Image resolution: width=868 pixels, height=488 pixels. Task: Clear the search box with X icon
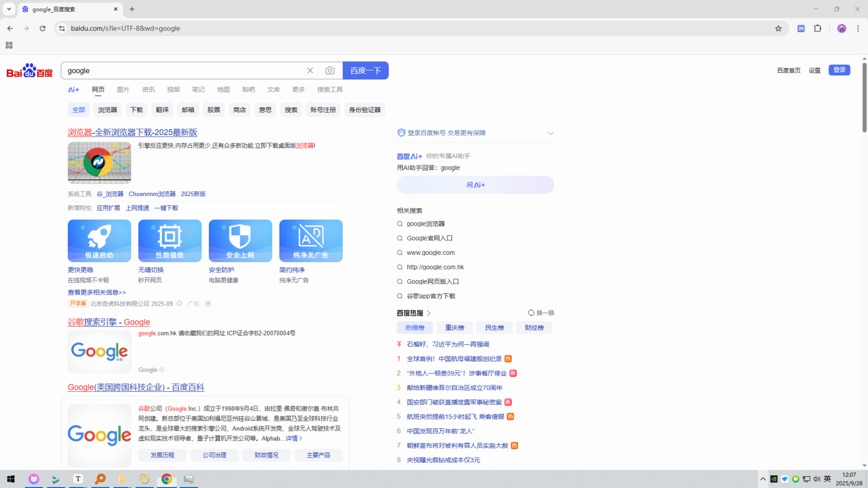pyautogui.click(x=310, y=70)
